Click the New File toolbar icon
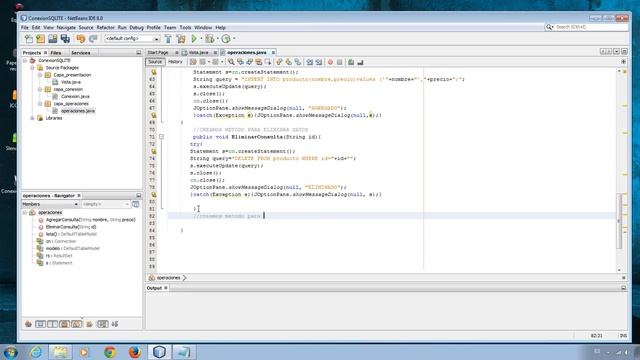 tap(29, 39)
